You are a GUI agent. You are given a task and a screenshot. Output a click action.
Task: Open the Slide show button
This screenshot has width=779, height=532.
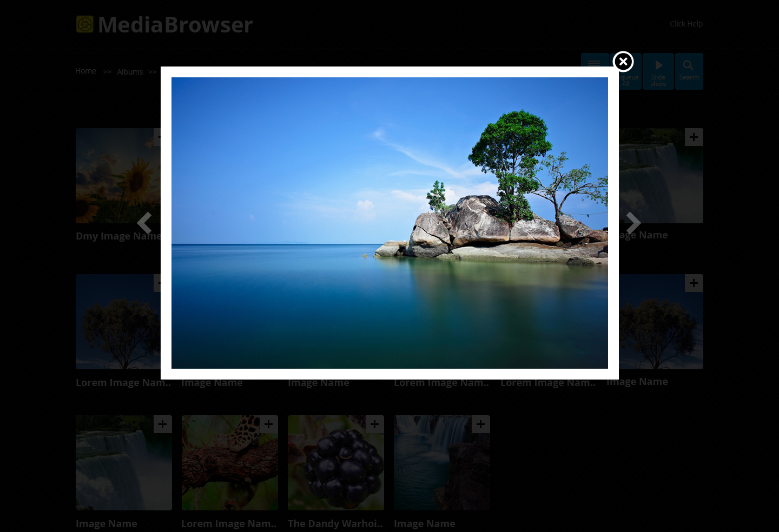pyautogui.click(x=658, y=71)
